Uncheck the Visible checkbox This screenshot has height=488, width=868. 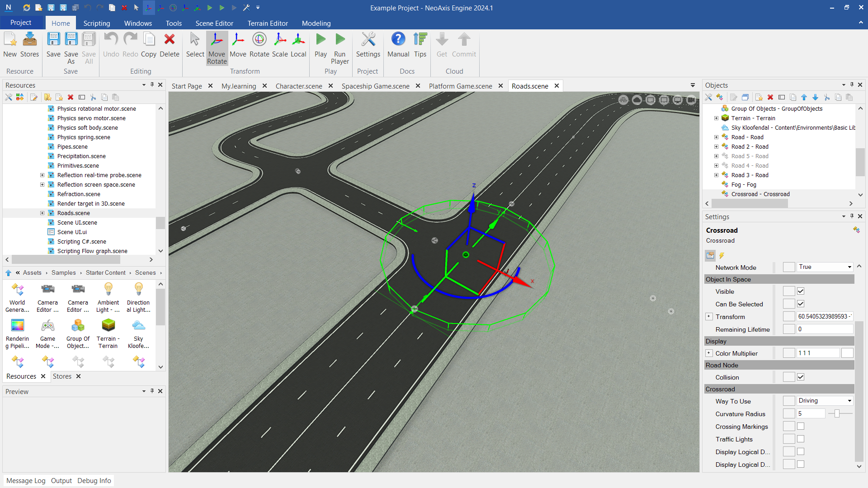(x=801, y=291)
